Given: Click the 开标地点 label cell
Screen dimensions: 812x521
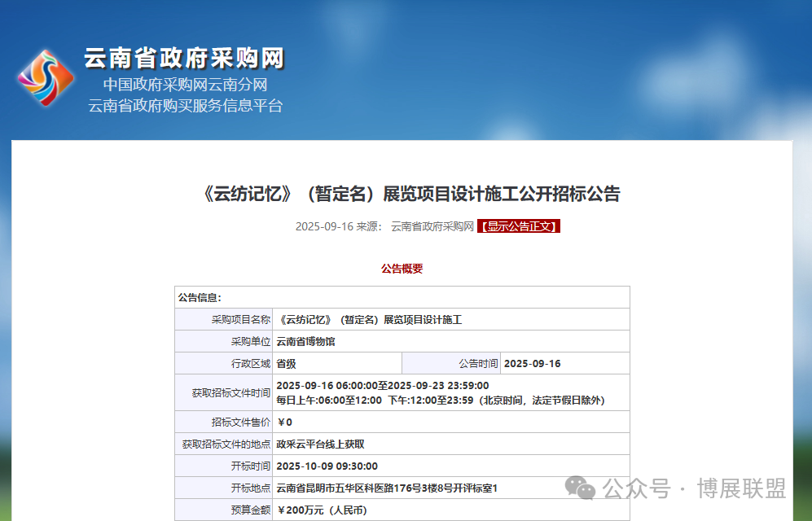Looking at the screenshot, I should 224,488.
